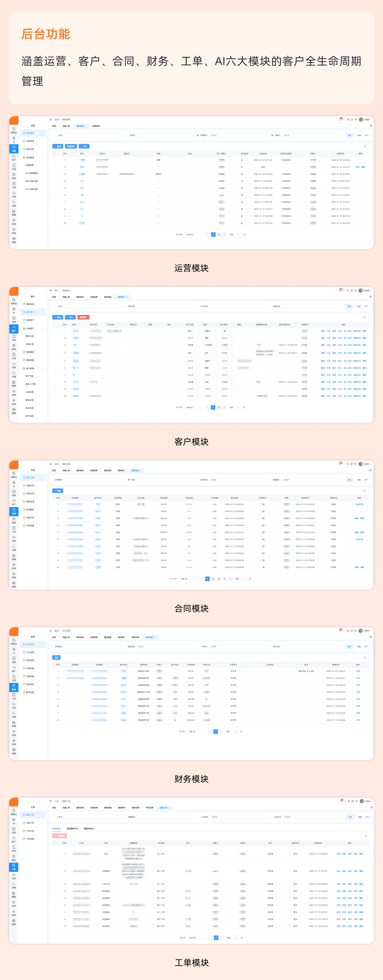
Task: Select 我的线索 tab in the 合同 module
Action: point(108,471)
